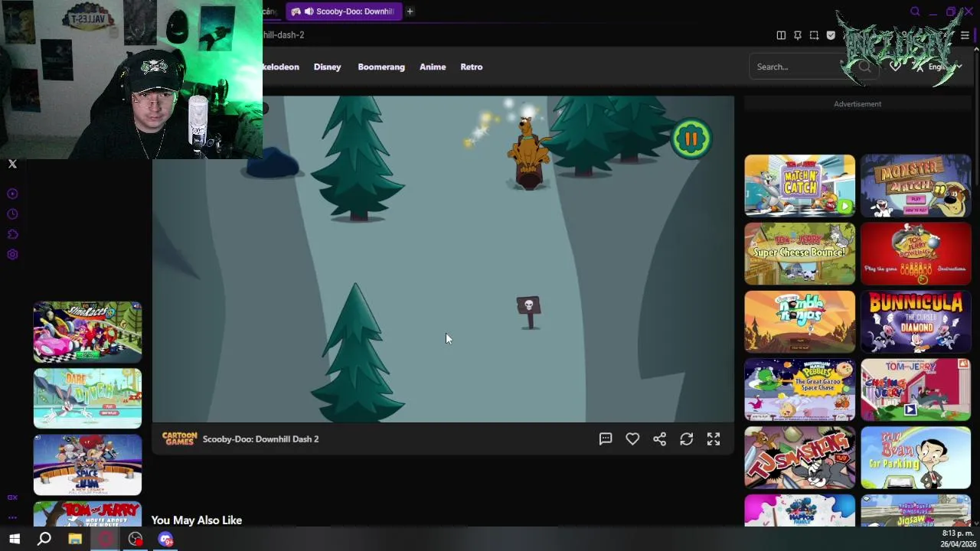Open the ad blocker shield icon
The height and width of the screenshot is (551, 980).
pos(831,35)
